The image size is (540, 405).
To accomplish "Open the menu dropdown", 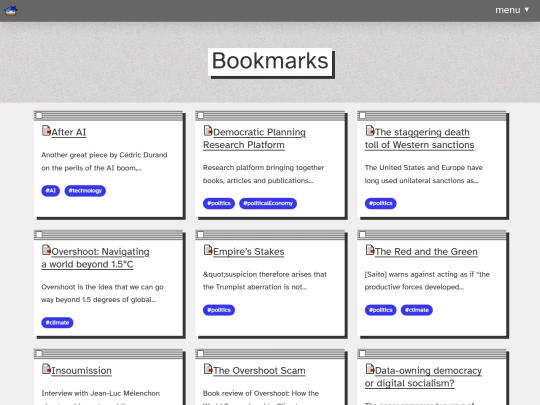I will tap(512, 10).
